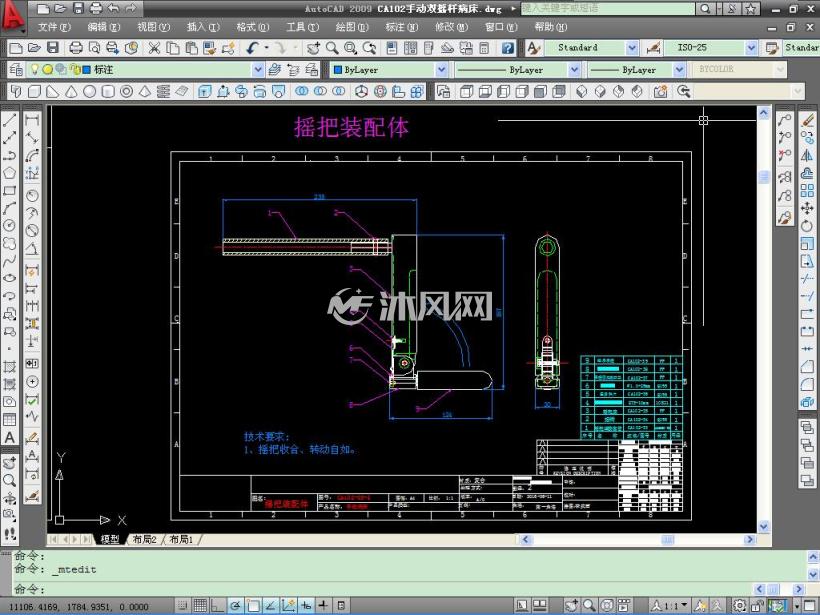Screen dimensions: 820x615
Task: Open the 帮助 (Help) menu
Action: 550,27
